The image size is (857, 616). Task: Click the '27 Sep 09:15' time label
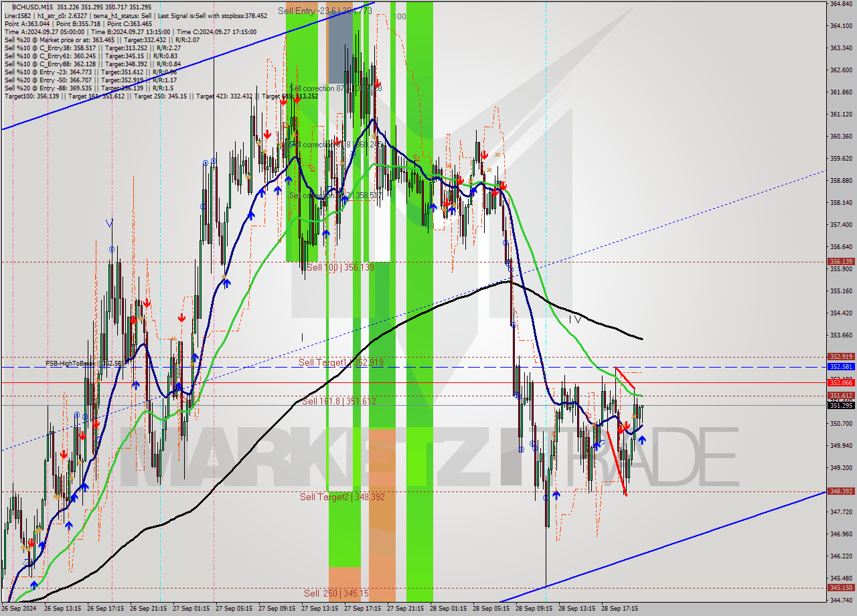(278, 609)
